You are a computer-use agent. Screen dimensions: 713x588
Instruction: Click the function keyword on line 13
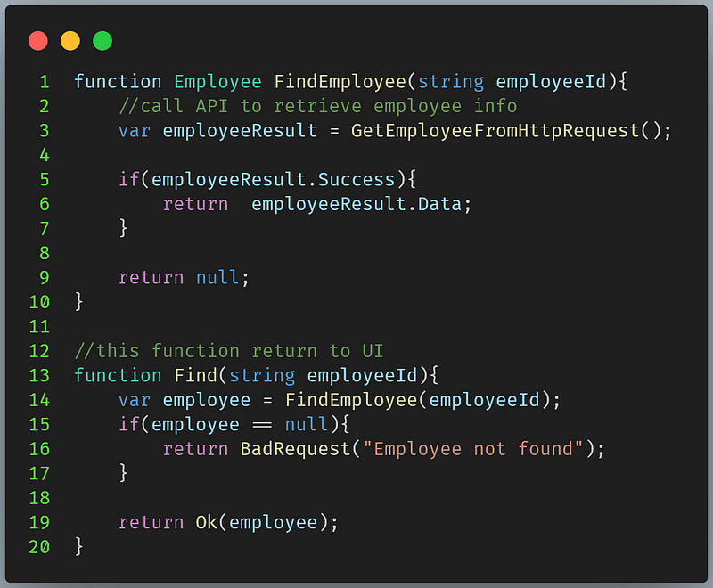[118, 376]
